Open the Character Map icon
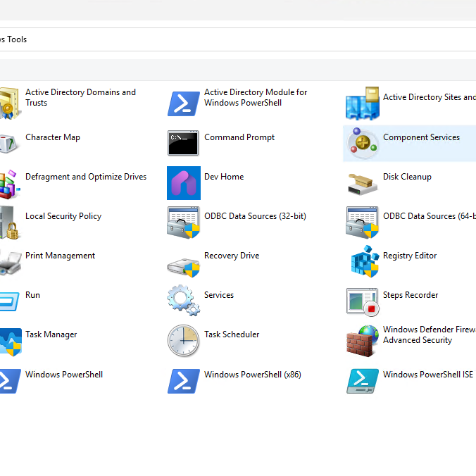The image size is (476, 476). point(10,144)
